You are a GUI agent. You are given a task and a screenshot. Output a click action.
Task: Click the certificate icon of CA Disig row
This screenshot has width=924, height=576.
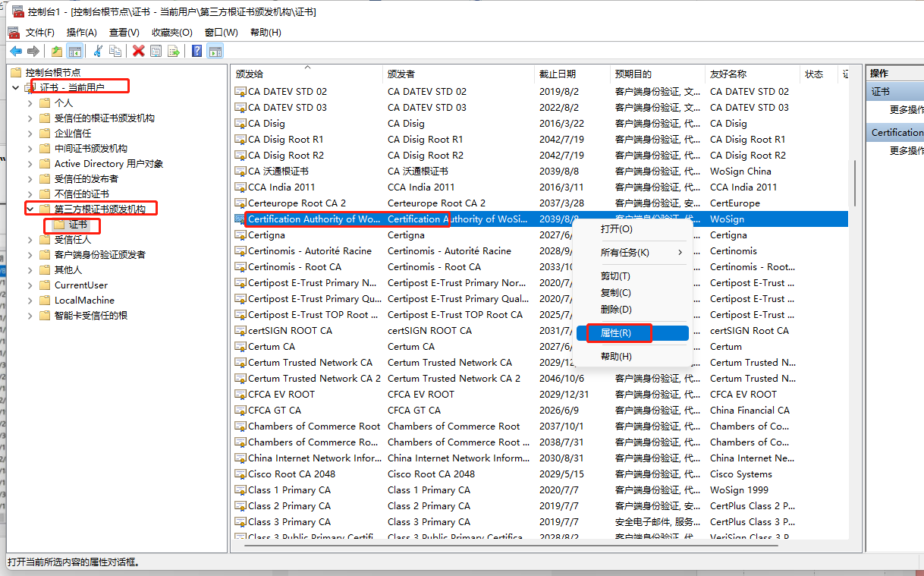(240, 123)
